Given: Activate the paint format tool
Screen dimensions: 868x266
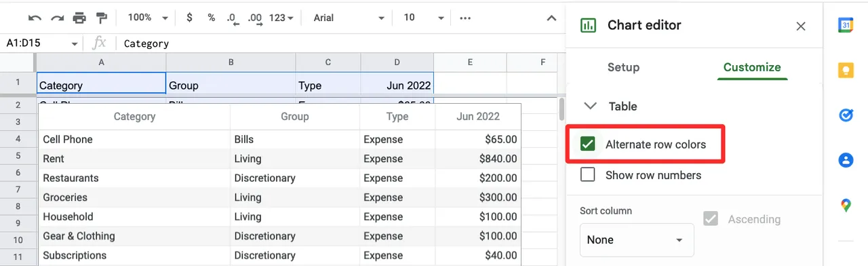Looking at the screenshot, I should click(102, 18).
